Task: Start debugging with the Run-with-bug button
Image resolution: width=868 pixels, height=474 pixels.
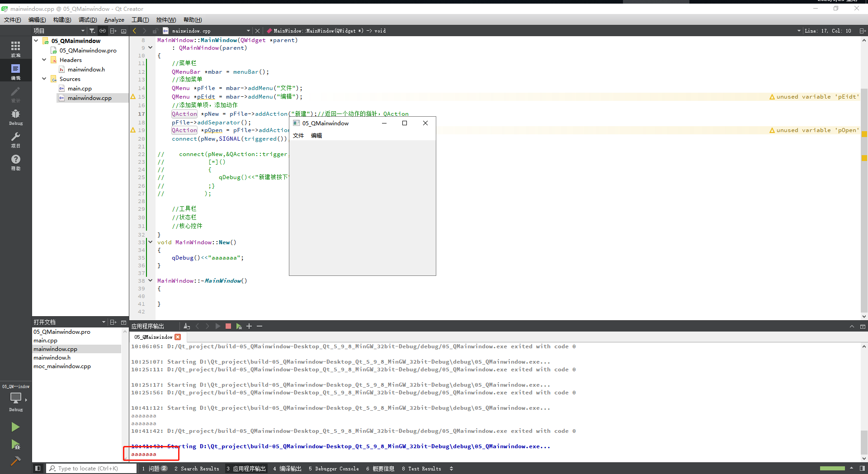Action: click(15, 445)
